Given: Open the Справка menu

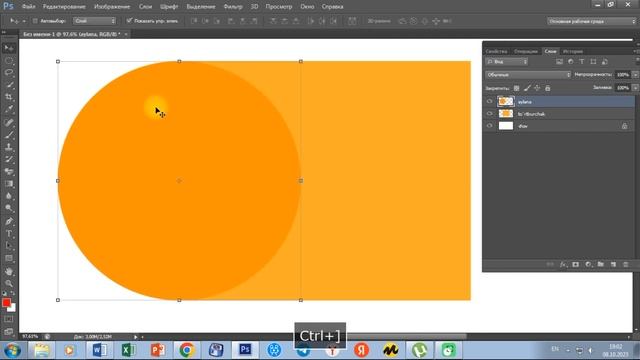Looking at the screenshot, I should click(332, 7).
